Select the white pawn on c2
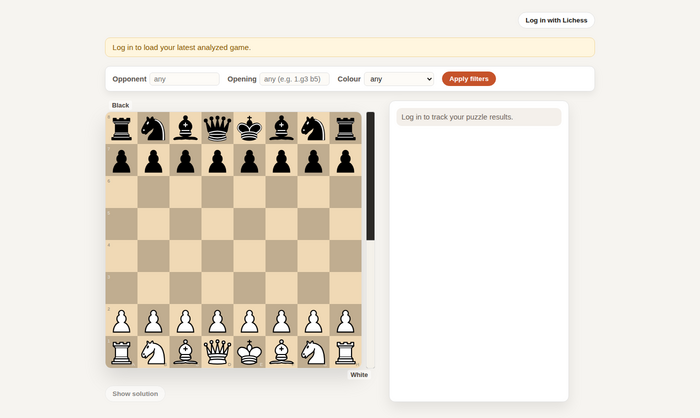 (186, 320)
